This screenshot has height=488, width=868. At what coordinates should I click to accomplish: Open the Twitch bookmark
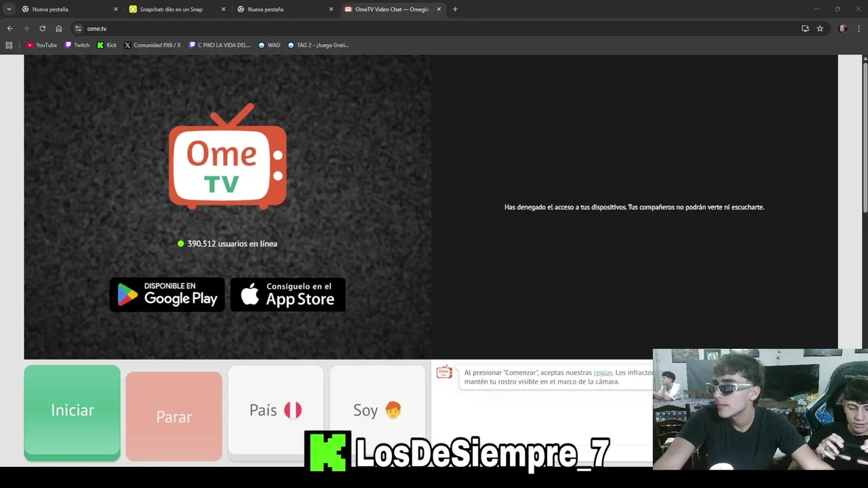[77, 45]
